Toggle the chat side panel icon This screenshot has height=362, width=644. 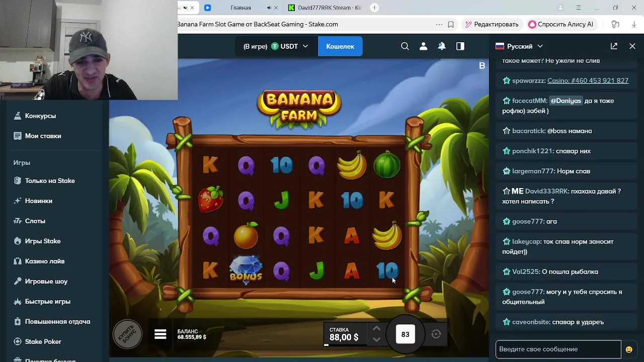click(460, 46)
